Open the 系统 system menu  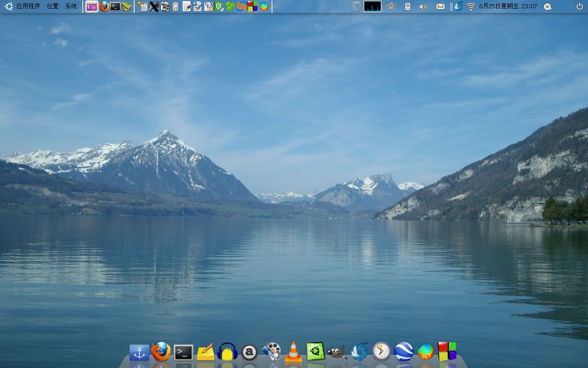pyautogui.click(x=71, y=6)
